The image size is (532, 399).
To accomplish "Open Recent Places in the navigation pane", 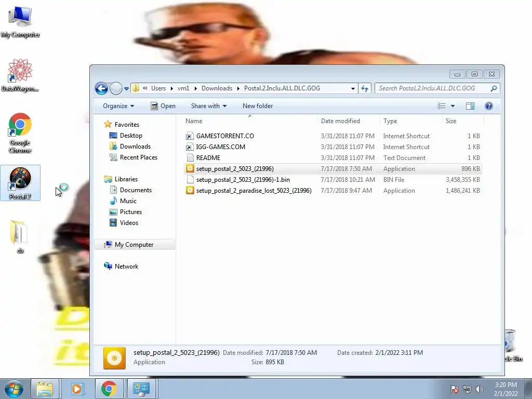I will (138, 157).
